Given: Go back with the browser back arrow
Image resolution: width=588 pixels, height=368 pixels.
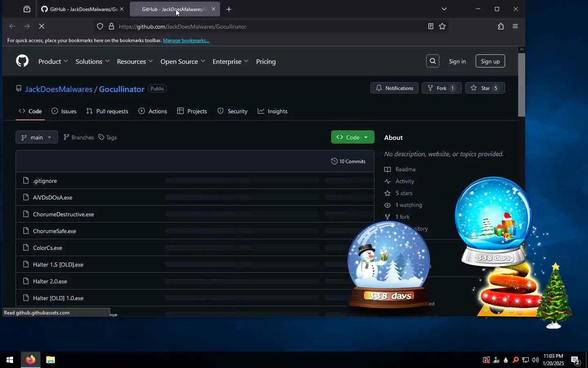Looking at the screenshot, I should tap(12, 26).
